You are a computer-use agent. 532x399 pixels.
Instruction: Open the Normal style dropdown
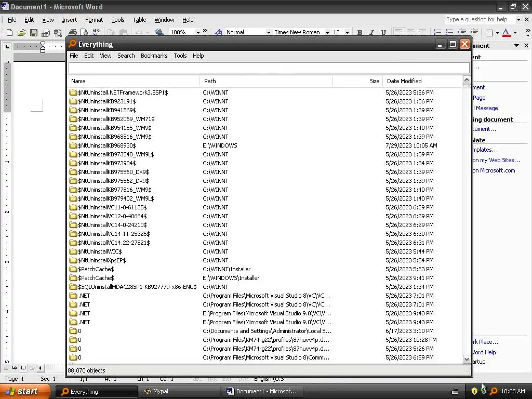pyautogui.click(x=269, y=32)
